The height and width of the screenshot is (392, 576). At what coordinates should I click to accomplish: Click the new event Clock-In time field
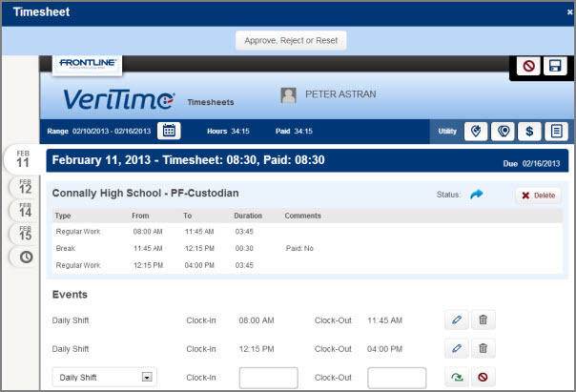(268, 378)
